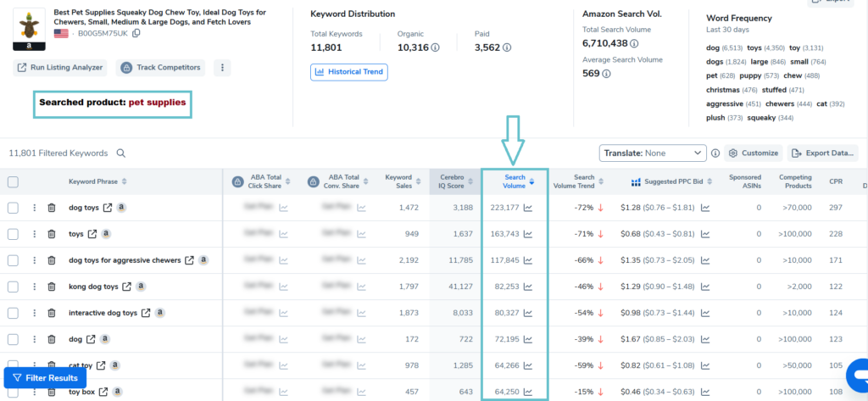Viewport: 868px width, 401px height.
Task: View search volume chart for interactive dog toys
Action: (x=528, y=312)
